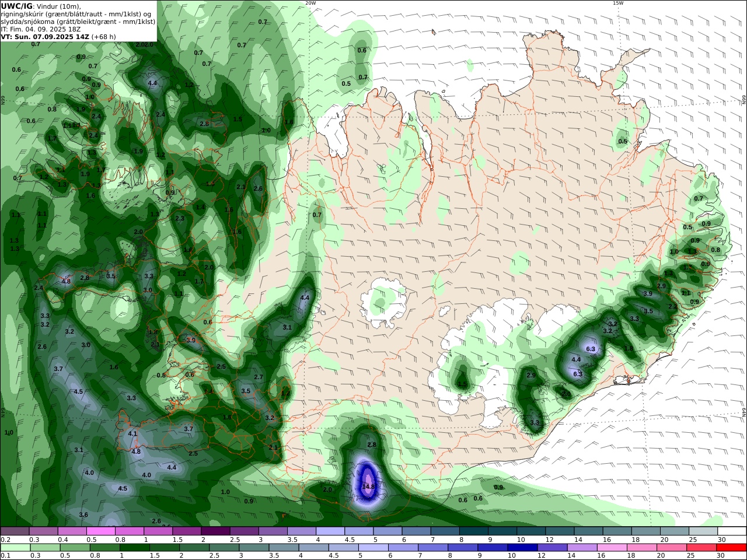Click the 2.2 value near the east coast
Screen dimensions: 747x560
click(673, 306)
